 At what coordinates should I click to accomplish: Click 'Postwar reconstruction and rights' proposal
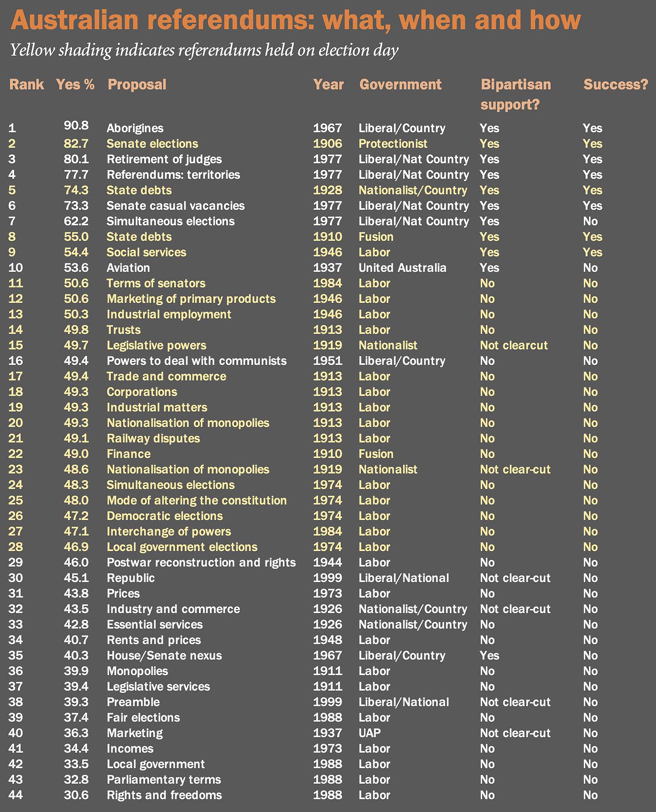[x=201, y=563]
